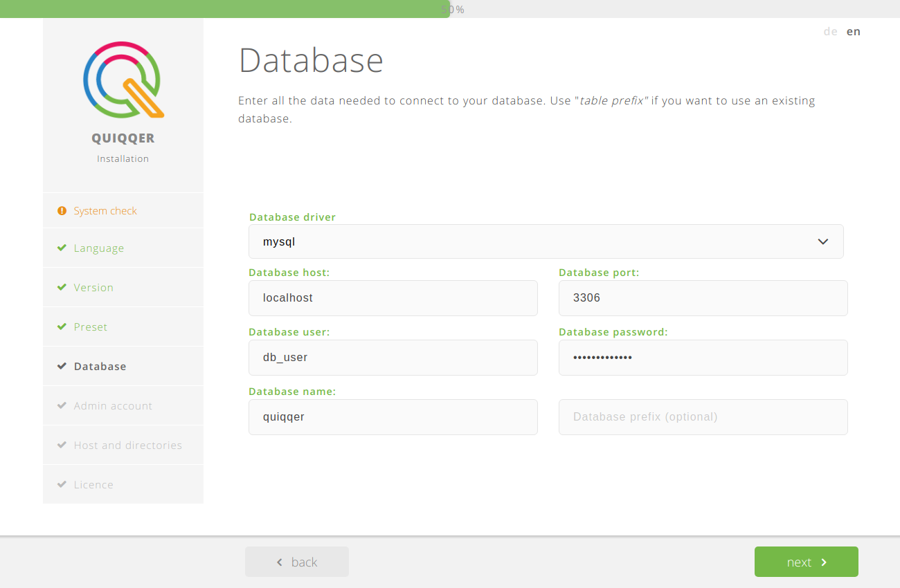Click the Host and directories checkmark icon
This screenshot has height=588, width=900.
pyautogui.click(x=62, y=445)
